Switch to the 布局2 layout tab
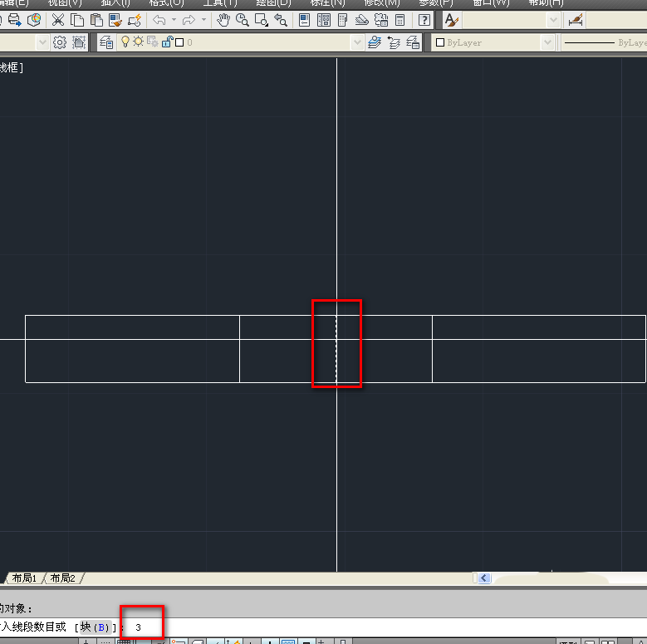This screenshot has width=647, height=644. (63, 578)
